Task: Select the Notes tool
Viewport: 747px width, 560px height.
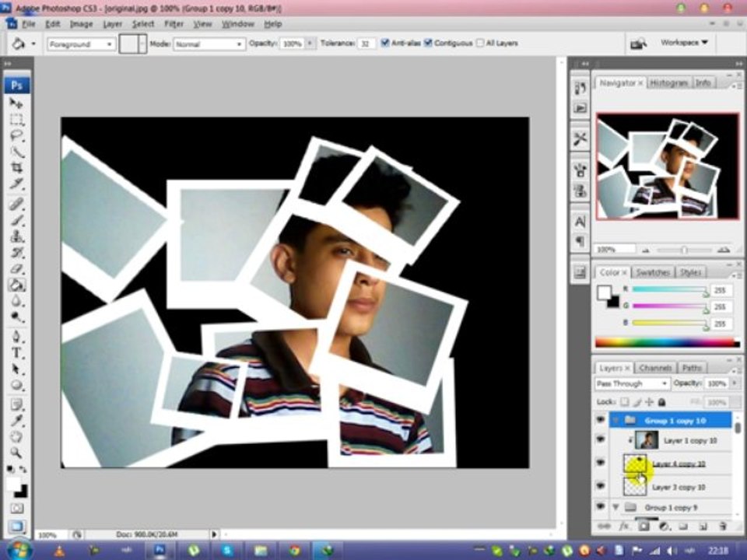Action: point(16,405)
